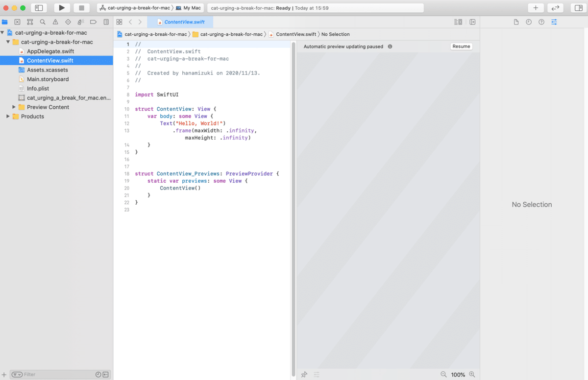Toggle recently modified files filter clock icon
The width and height of the screenshot is (588, 380).
tap(98, 375)
